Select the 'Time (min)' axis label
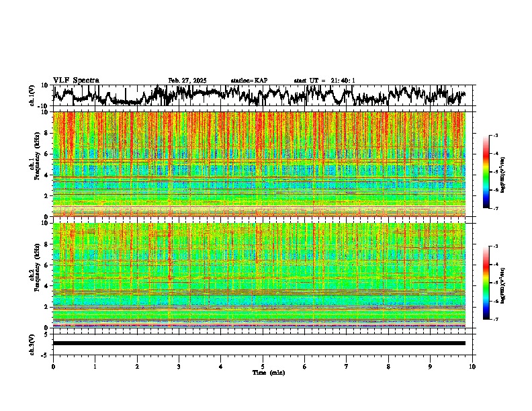Image resolution: width=532 pixels, height=411 pixels. click(269, 373)
